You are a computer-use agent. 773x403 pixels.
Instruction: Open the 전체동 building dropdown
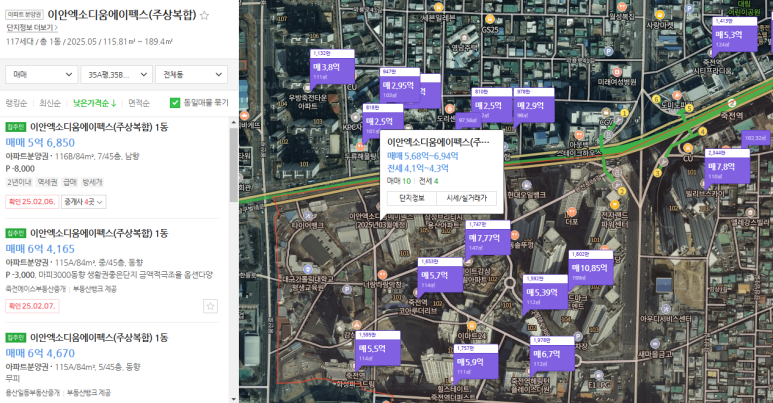(192, 74)
